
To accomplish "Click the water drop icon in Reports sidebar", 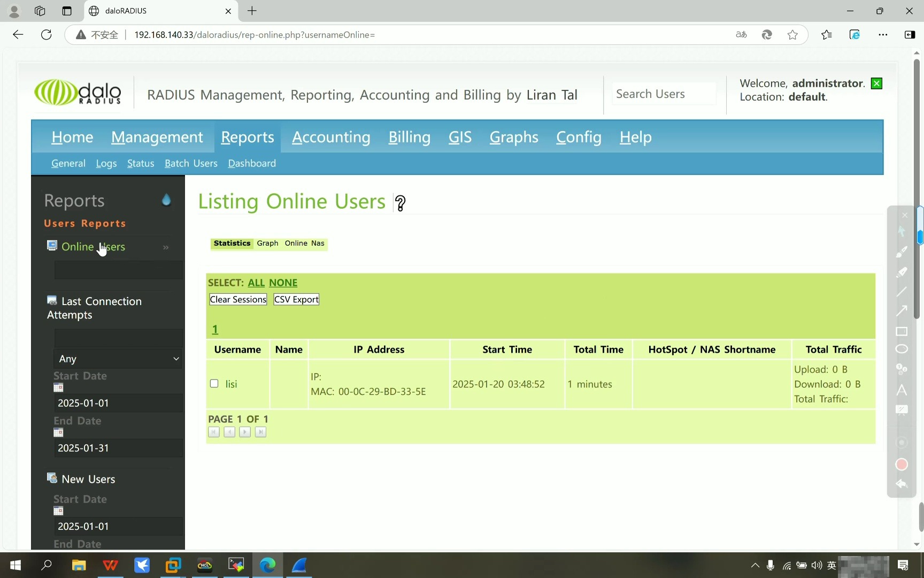I will coord(166,200).
